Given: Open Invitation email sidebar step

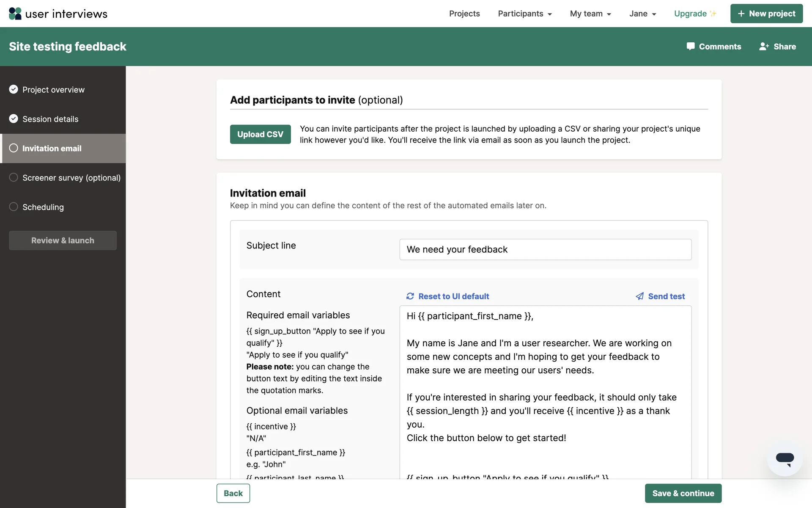Looking at the screenshot, I should point(52,149).
